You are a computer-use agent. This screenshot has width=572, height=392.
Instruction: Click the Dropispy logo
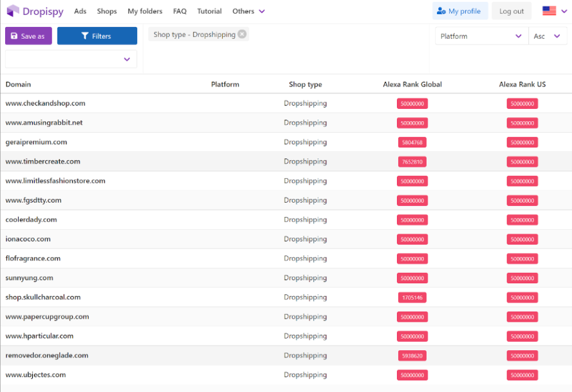[x=35, y=12]
